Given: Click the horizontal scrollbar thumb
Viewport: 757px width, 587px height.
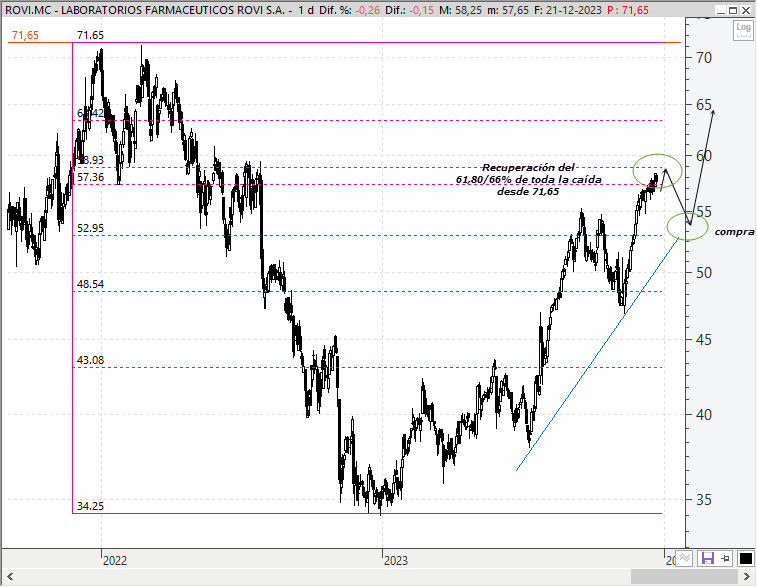Looking at the screenshot, I should [684, 576].
